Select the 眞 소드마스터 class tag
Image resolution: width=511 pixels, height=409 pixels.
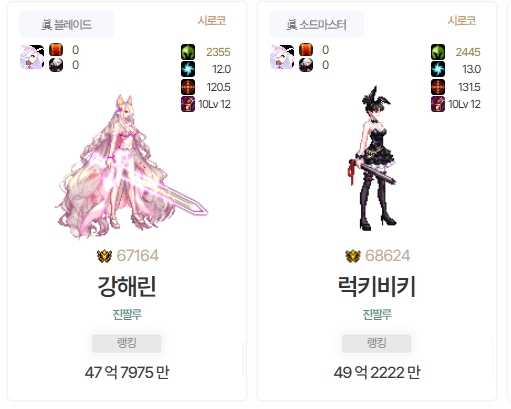tap(316, 24)
